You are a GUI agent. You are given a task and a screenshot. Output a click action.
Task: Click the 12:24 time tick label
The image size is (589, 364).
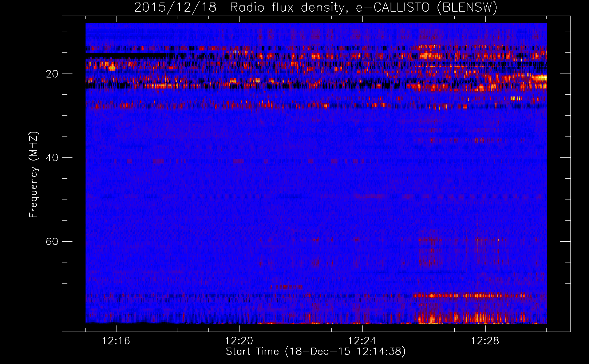tap(362, 341)
